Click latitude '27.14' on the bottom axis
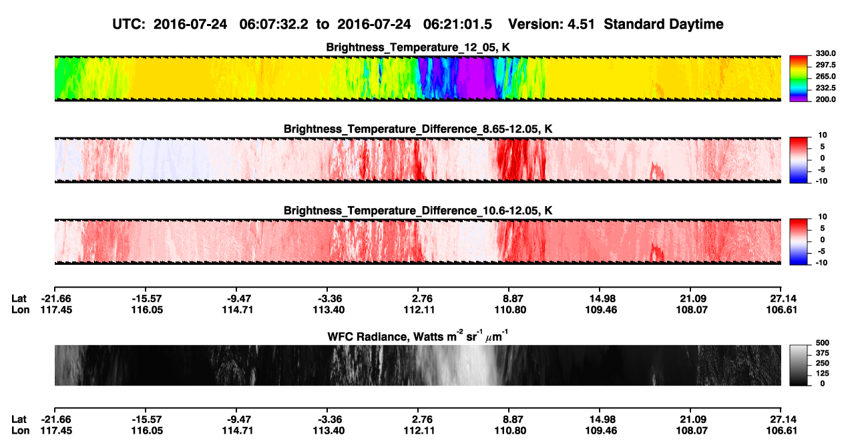This screenshot has width=868, height=445. 783,420
